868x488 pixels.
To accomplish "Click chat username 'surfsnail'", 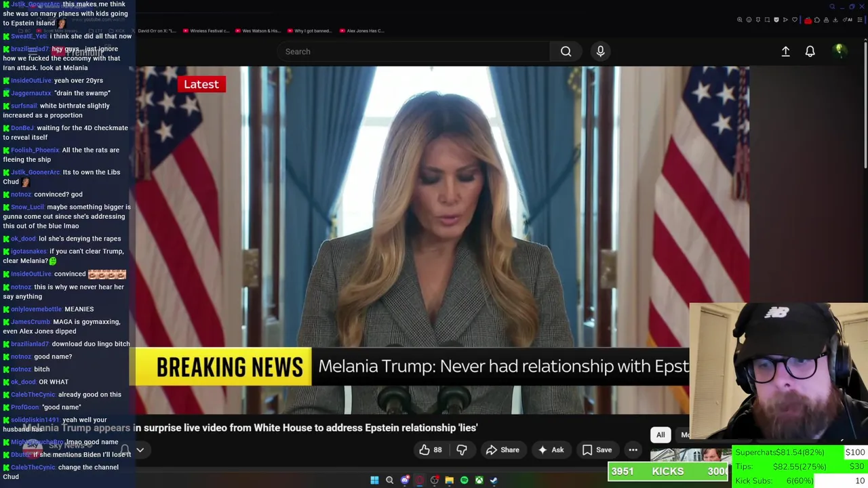I will pyautogui.click(x=24, y=106).
